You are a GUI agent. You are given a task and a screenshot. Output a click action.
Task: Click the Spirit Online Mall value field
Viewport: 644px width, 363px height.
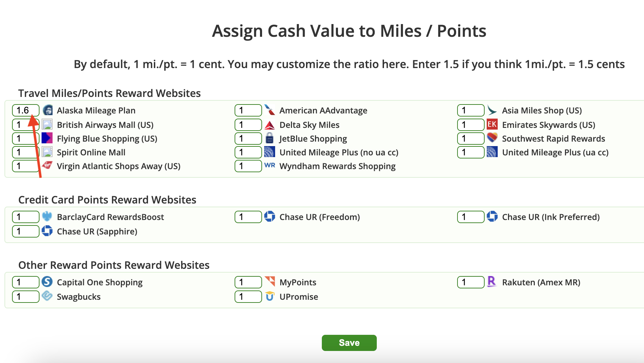click(26, 152)
